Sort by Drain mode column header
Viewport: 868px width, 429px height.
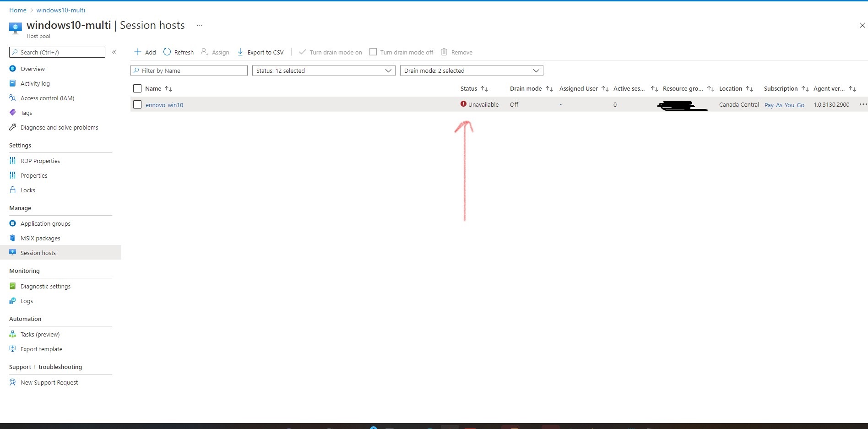click(532, 88)
